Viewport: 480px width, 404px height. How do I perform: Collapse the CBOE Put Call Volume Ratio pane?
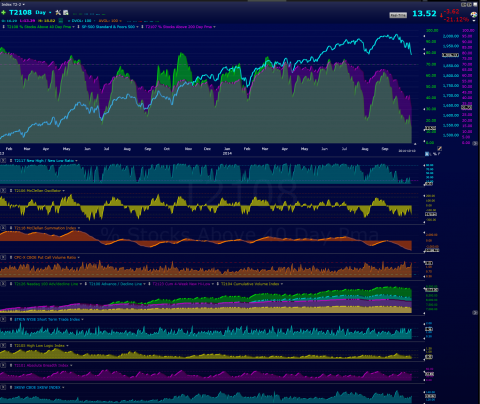point(3,257)
